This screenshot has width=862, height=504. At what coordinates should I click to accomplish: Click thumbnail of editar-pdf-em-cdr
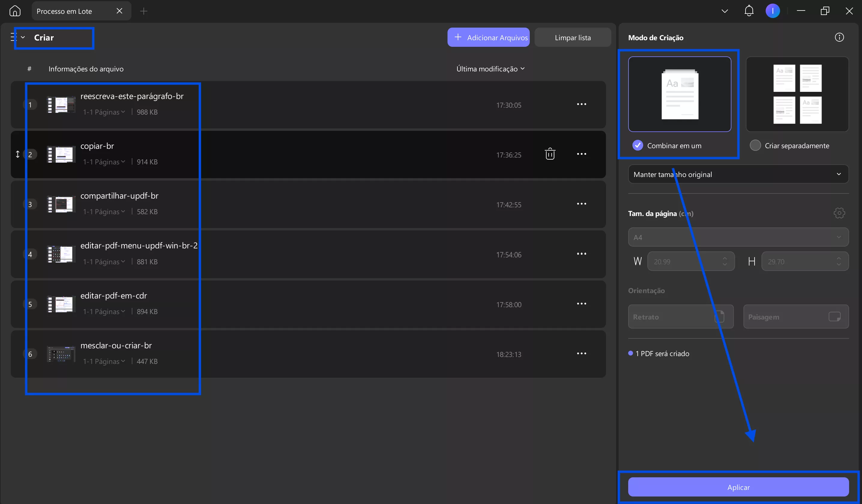pyautogui.click(x=61, y=304)
